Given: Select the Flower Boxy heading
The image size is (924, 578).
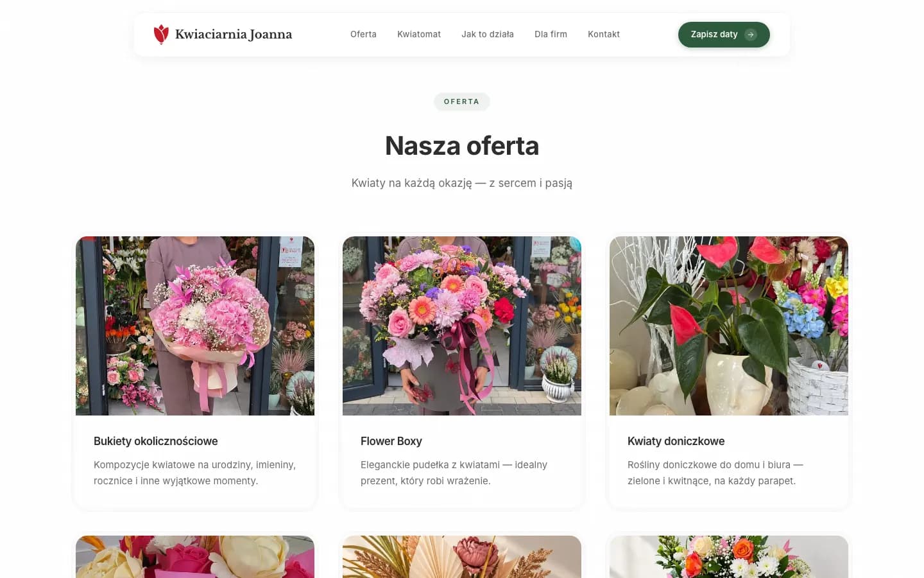Looking at the screenshot, I should pyautogui.click(x=391, y=441).
